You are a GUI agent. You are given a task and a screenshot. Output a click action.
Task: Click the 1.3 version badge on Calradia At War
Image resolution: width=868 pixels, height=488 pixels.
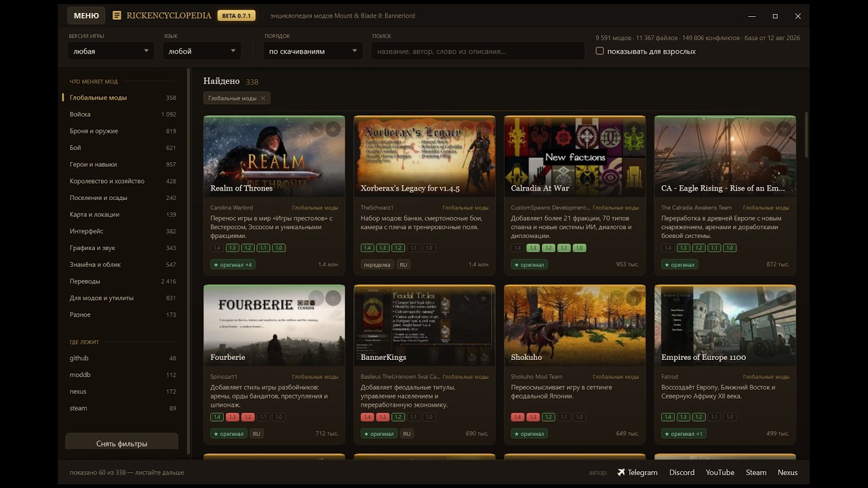(533, 248)
